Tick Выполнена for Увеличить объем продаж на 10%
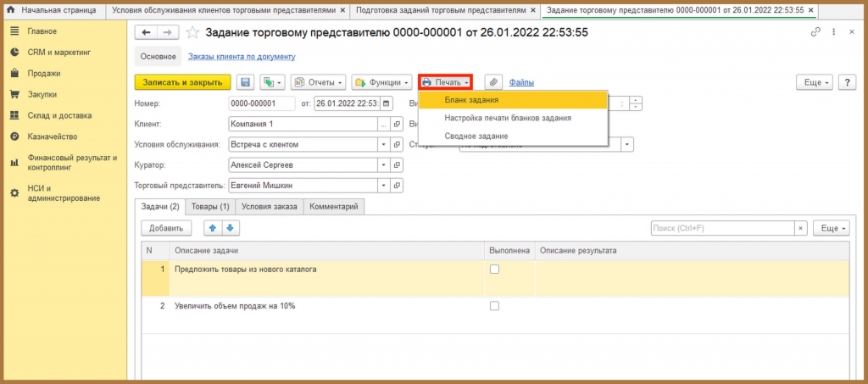Viewport: 868px width, 384px height. (x=494, y=305)
